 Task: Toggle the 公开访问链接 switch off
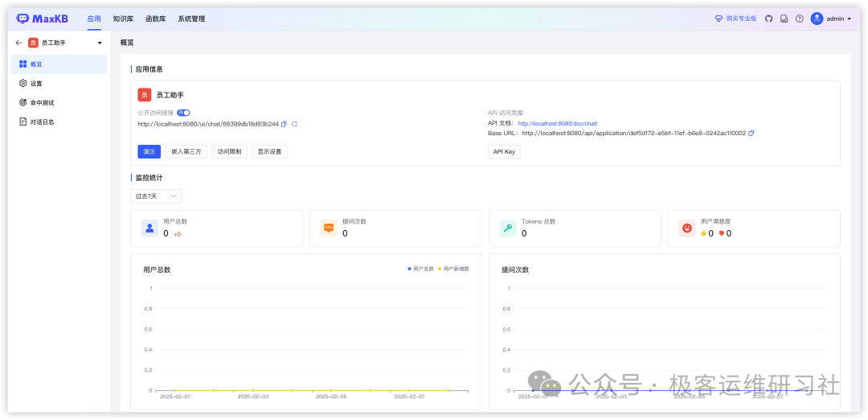183,113
